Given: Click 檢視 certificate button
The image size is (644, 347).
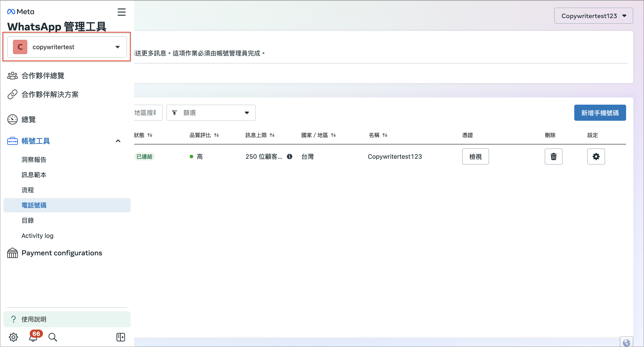Looking at the screenshot, I should 475,157.
